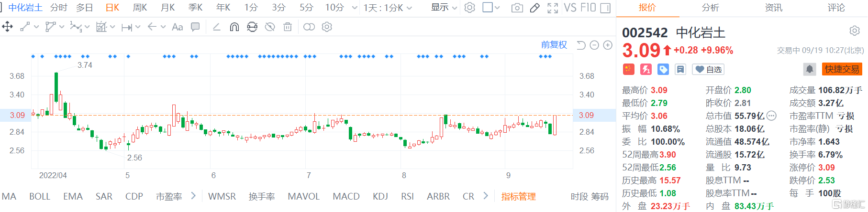
Task: Open 指标管理 indicator management
Action: [x=519, y=197]
